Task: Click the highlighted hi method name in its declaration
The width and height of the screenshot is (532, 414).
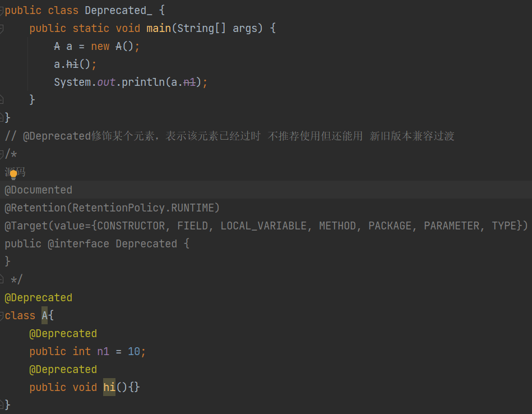Action: [109, 387]
